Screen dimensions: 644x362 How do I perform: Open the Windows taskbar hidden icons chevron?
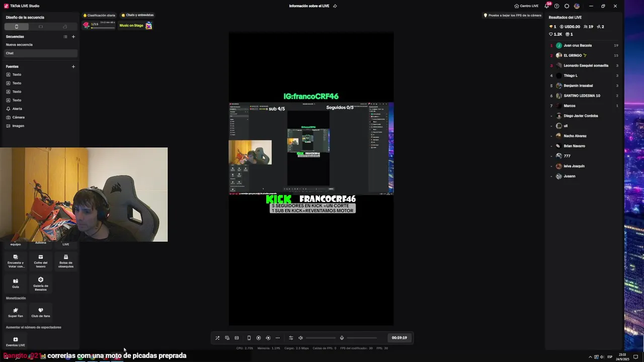pos(590,357)
